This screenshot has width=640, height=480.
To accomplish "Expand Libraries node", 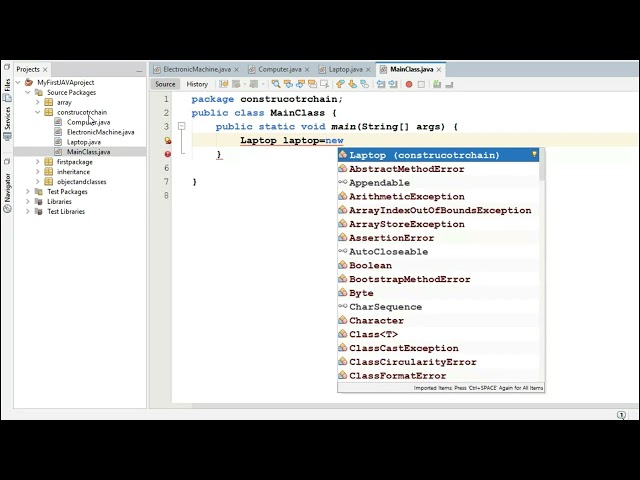I will click(x=28, y=202).
